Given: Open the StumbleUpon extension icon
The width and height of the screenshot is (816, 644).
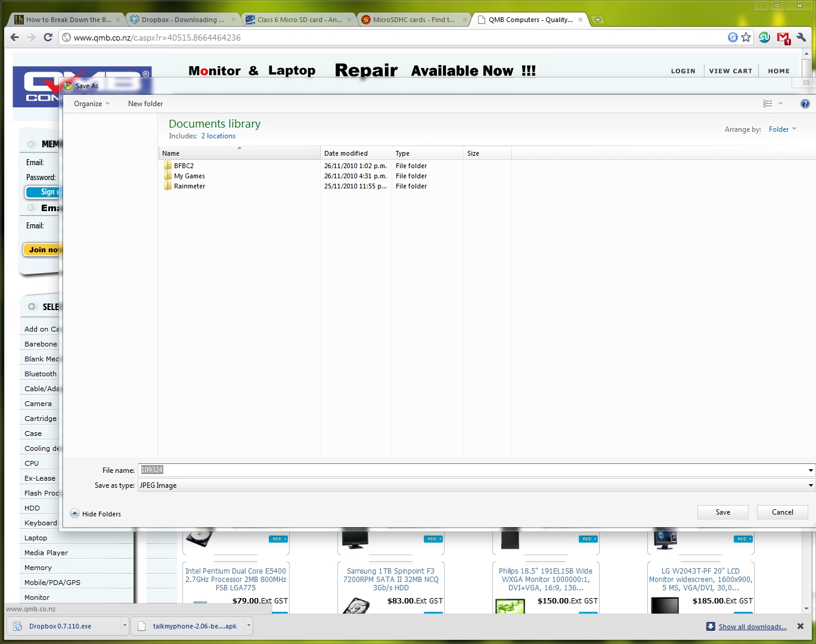Looking at the screenshot, I should 764,38.
